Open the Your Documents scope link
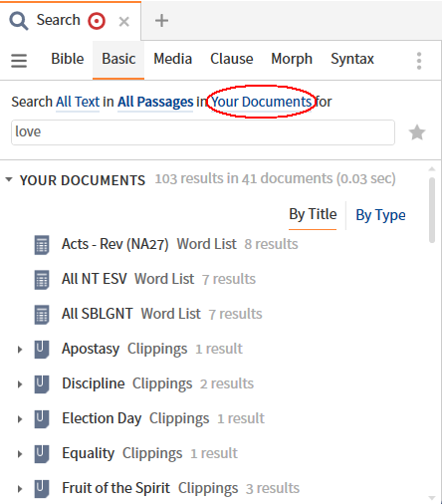This screenshot has height=504, width=442. pos(262,102)
